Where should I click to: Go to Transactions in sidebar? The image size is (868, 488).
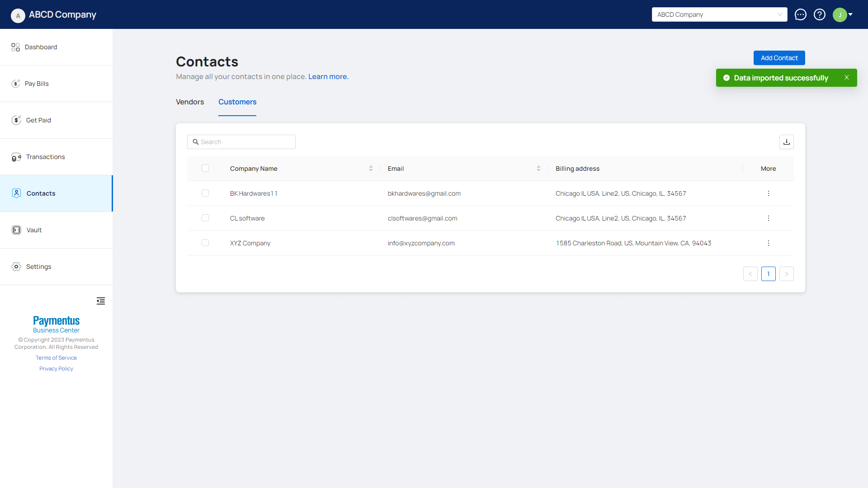[x=45, y=157]
